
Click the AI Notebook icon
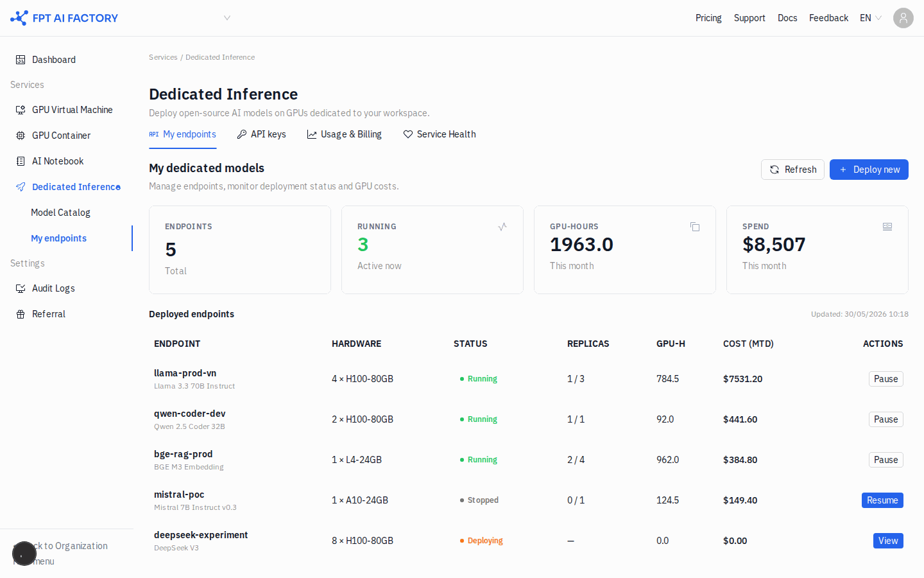[21, 161]
